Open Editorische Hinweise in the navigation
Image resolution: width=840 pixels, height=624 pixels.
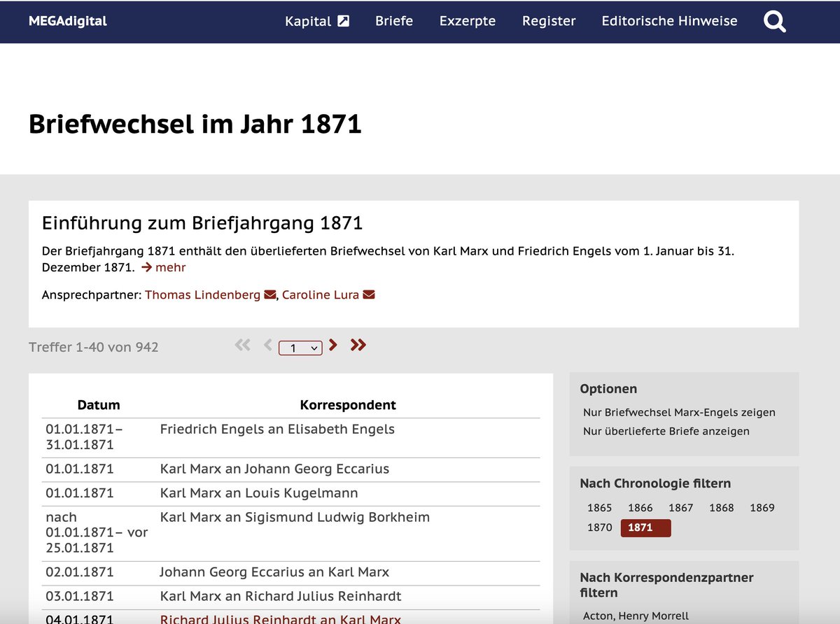click(x=669, y=21)
